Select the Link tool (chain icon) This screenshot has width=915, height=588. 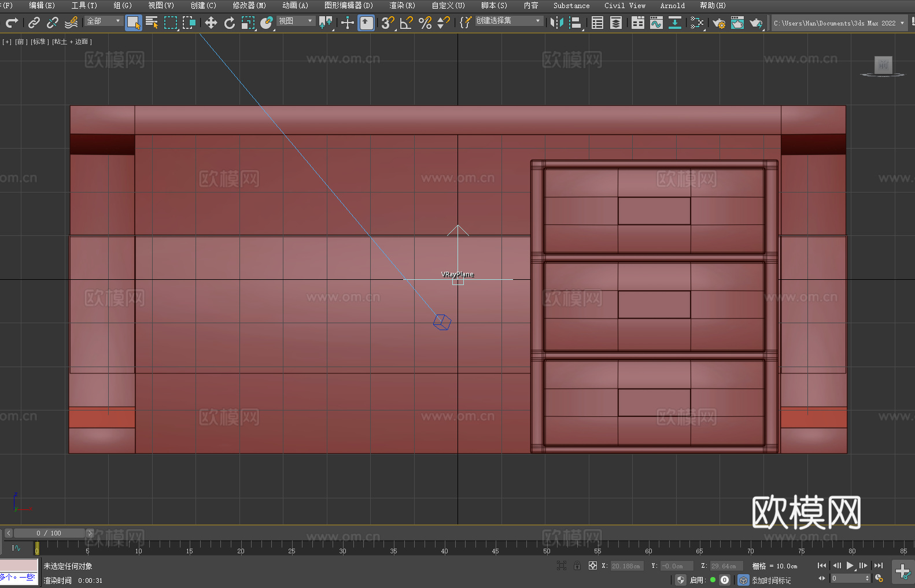(34, 23)
